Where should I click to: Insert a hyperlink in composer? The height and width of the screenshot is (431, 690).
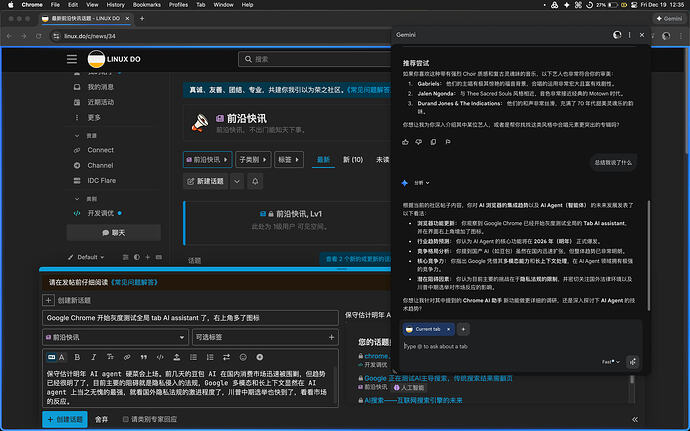point(127,357)
